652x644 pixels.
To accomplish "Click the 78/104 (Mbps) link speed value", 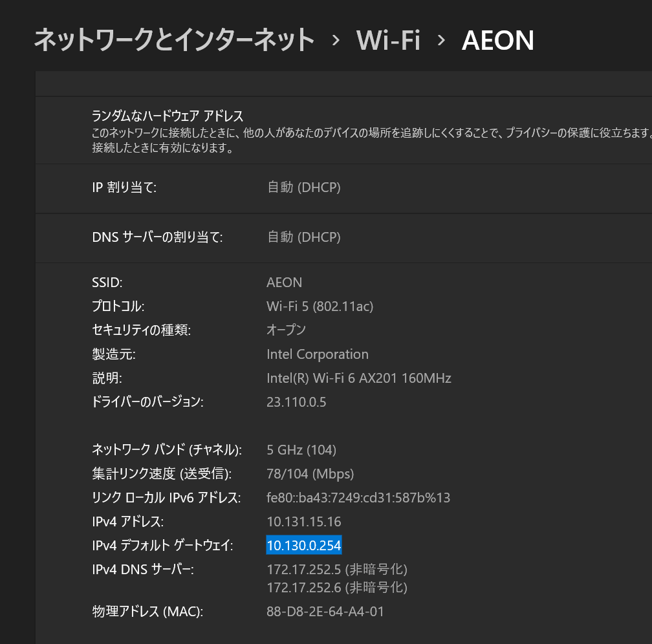I will pos(310,474).
